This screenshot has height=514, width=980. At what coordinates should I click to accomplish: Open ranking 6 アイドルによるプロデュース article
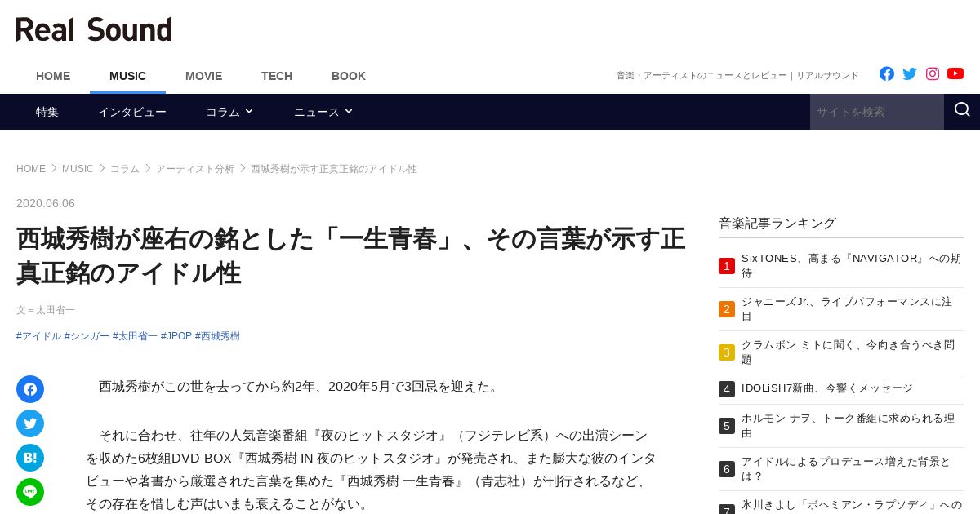click(x=846, y=469)
